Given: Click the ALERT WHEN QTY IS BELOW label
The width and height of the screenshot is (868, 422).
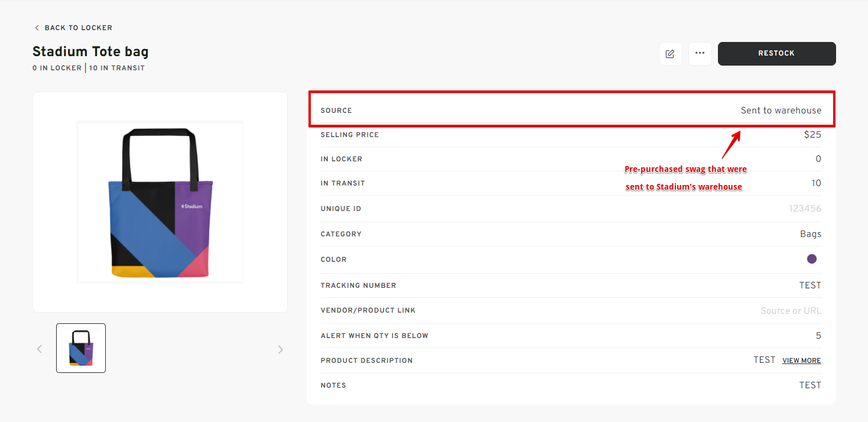Looking at the screenshot, I should click(375, 336).
